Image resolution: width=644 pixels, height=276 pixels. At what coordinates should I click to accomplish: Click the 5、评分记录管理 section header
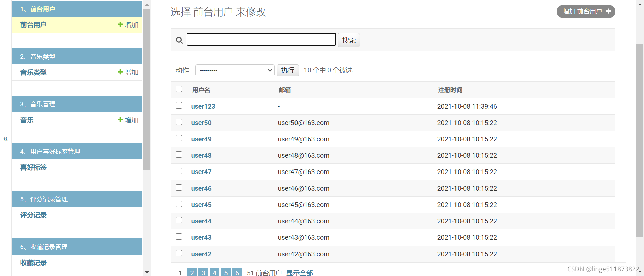pos(77,199)
